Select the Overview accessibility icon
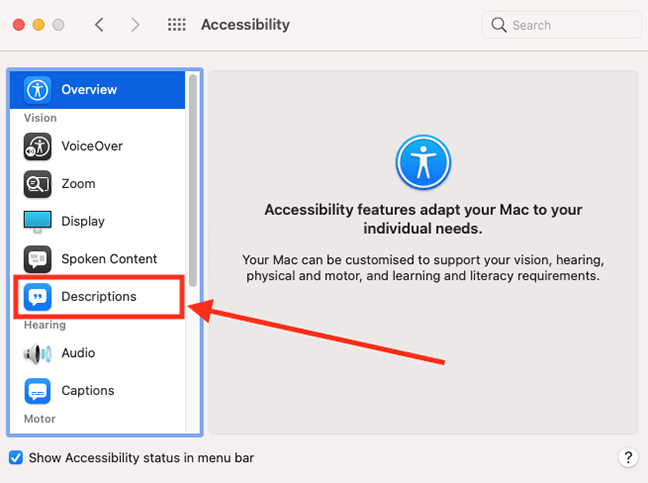Screen dimensions: 648x483 38,90
